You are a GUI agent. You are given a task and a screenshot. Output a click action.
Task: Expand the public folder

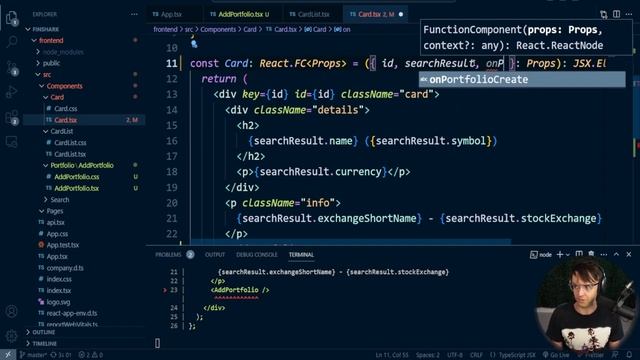[38, 63]
